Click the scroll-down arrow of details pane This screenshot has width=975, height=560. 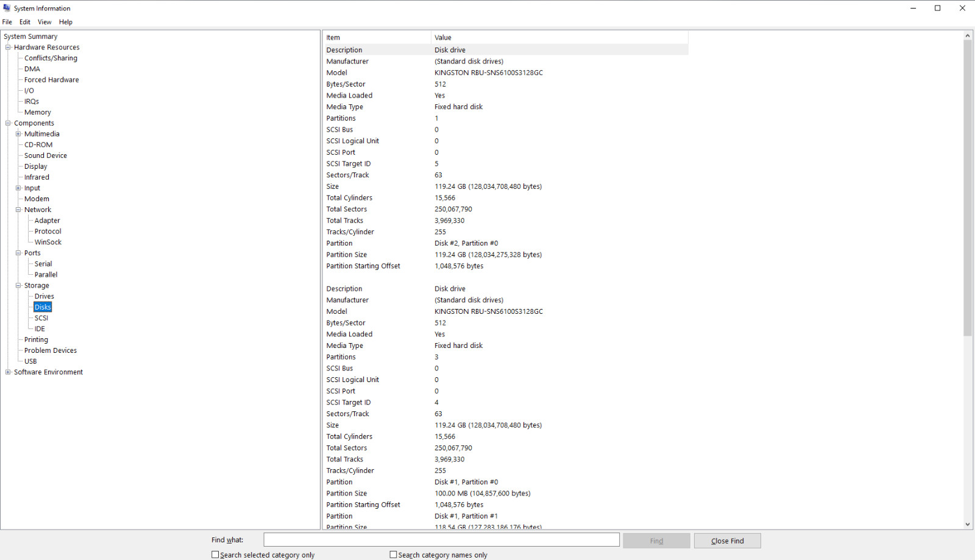(968, 524)
